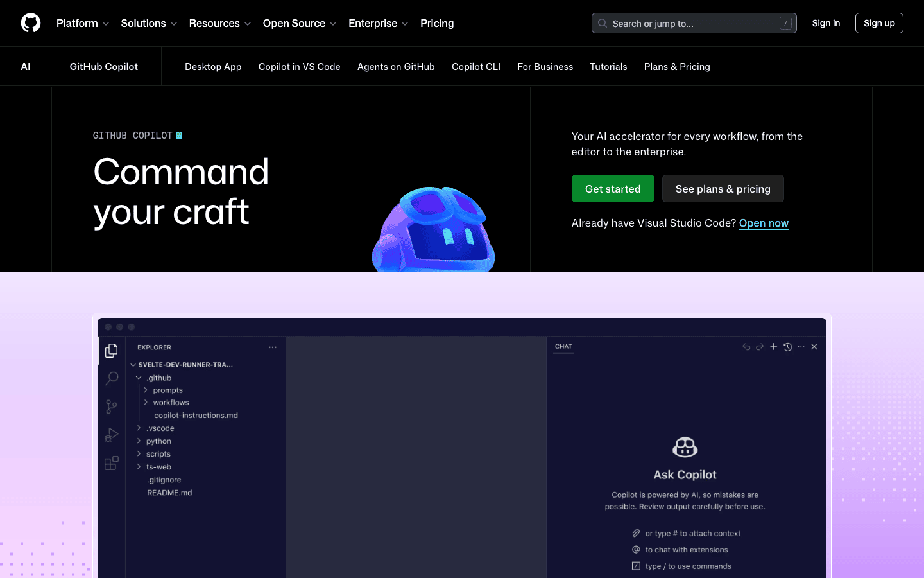Open the Copilot CLI tab
The image size is (924, 578).
[x=476, y=67]
